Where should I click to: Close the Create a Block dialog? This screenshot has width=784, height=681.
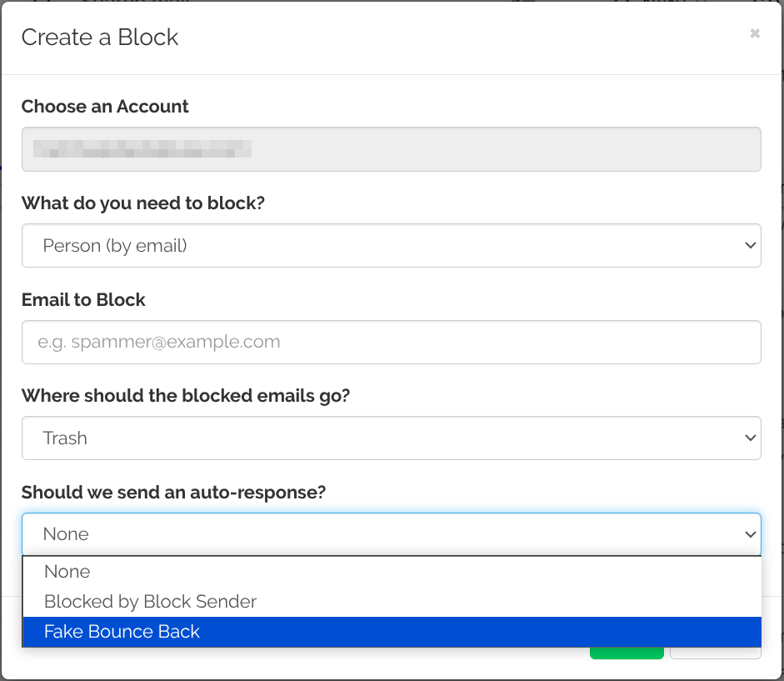754,34
